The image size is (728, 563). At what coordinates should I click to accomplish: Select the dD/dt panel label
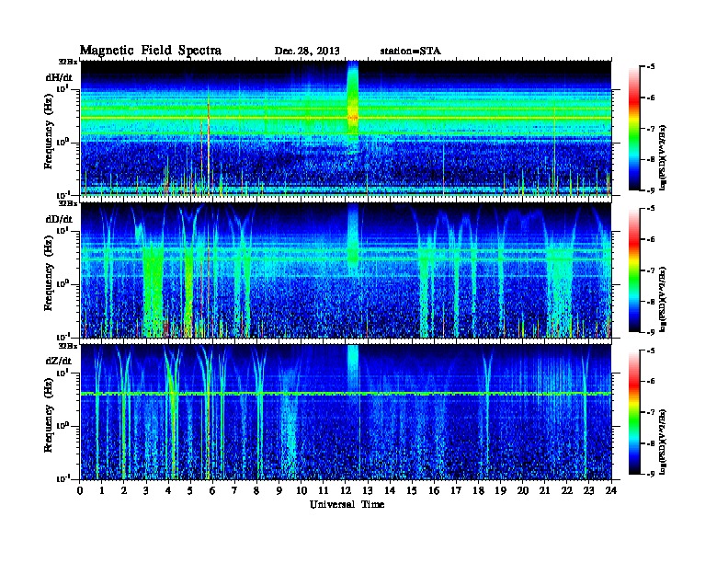pyautogui.click(x=59, y=219)
